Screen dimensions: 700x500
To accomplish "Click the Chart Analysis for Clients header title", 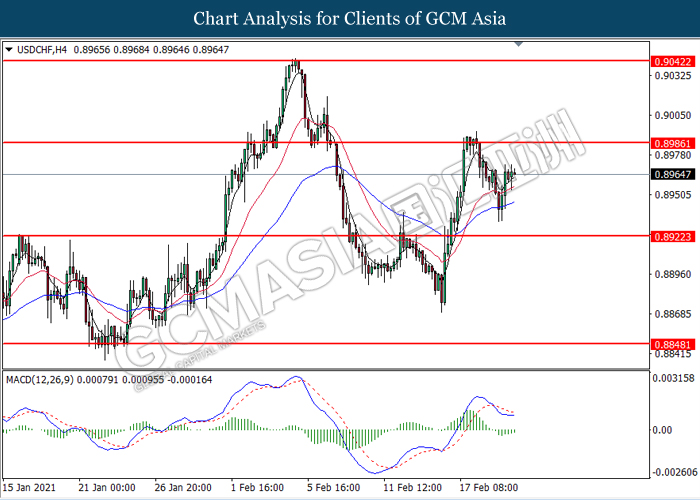I will (x=350, y=19).
